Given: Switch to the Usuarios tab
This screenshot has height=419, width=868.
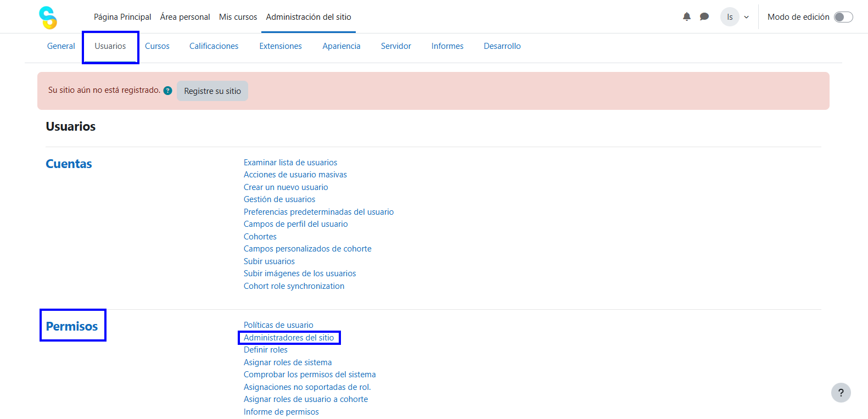Looking at the screenshot, I should 110,46.
